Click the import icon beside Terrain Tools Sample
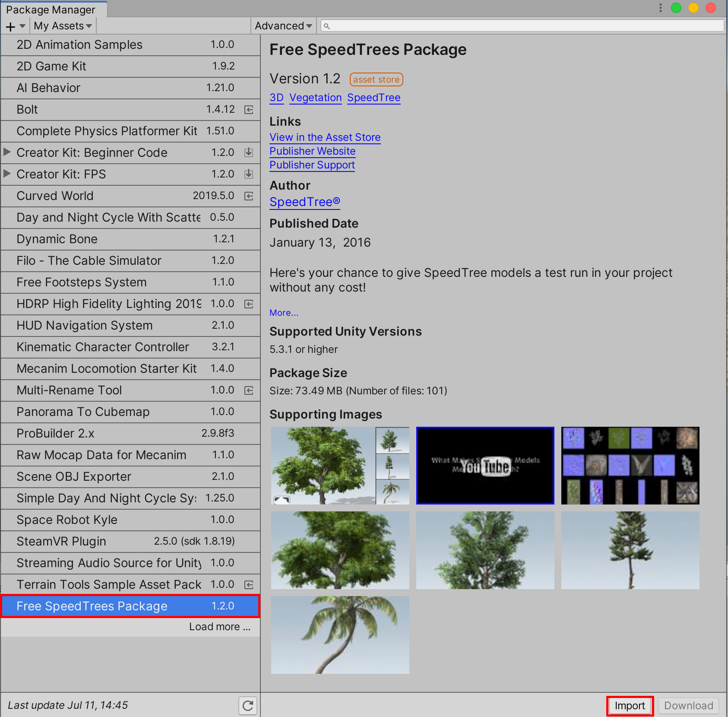The height and width of the screenshot is (717, 728). tap(249, 585)
